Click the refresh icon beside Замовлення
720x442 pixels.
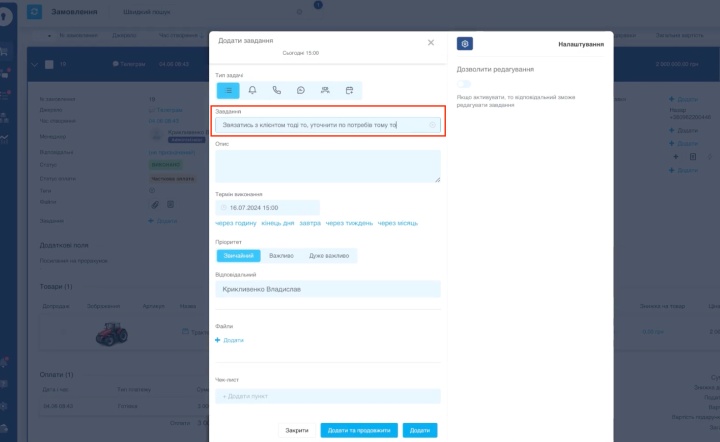34,11
